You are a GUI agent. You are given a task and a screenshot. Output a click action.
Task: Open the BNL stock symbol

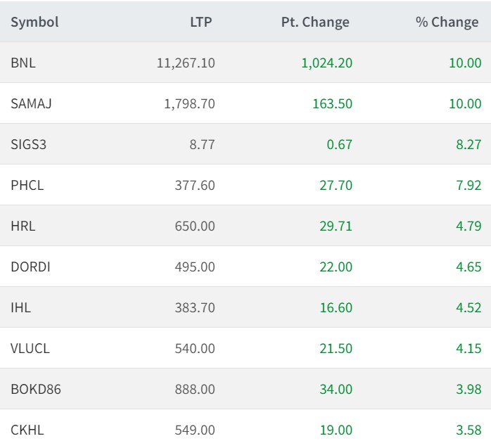point(23,63)
